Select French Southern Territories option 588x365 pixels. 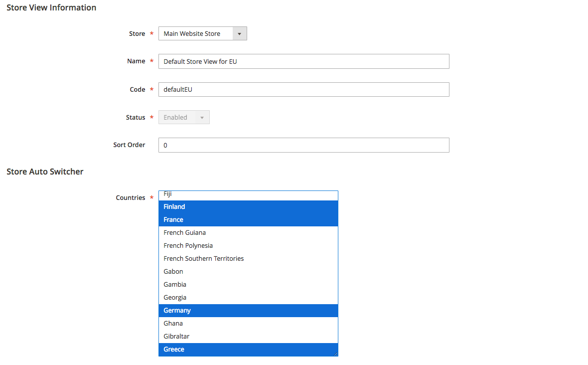(248, 258)
